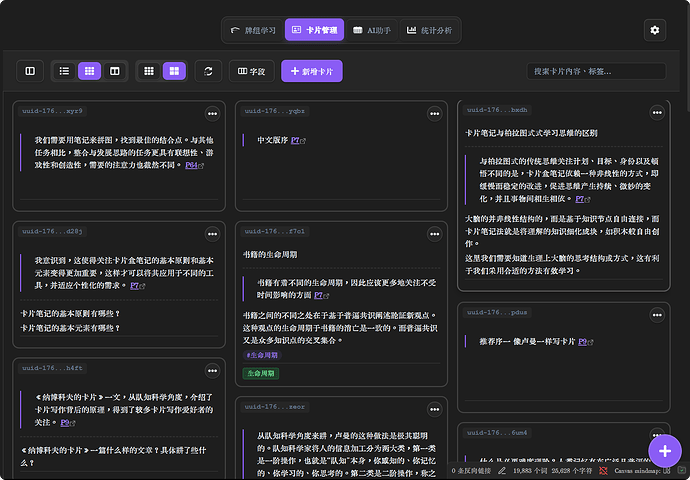Choose the dense nine-dot grid layout
This screenshot has width=690, height=480.
coord(149,71)
